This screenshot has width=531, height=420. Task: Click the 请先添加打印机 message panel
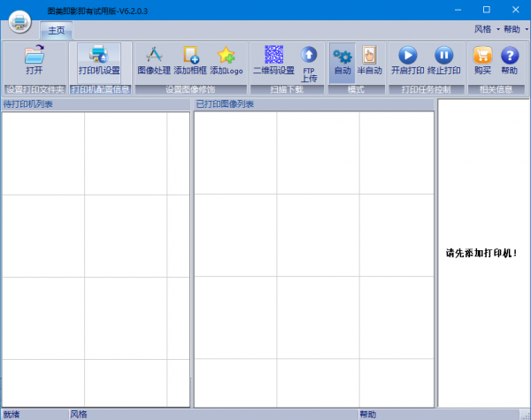point(482,253)
